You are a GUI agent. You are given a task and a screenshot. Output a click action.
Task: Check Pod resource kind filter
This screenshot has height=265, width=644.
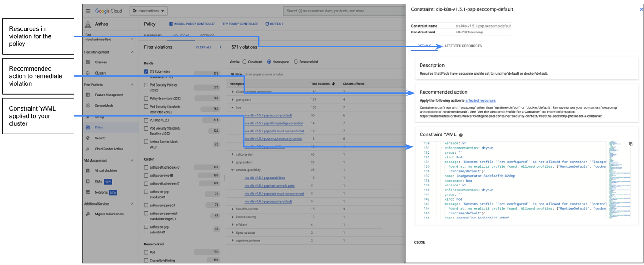(146, 252)
